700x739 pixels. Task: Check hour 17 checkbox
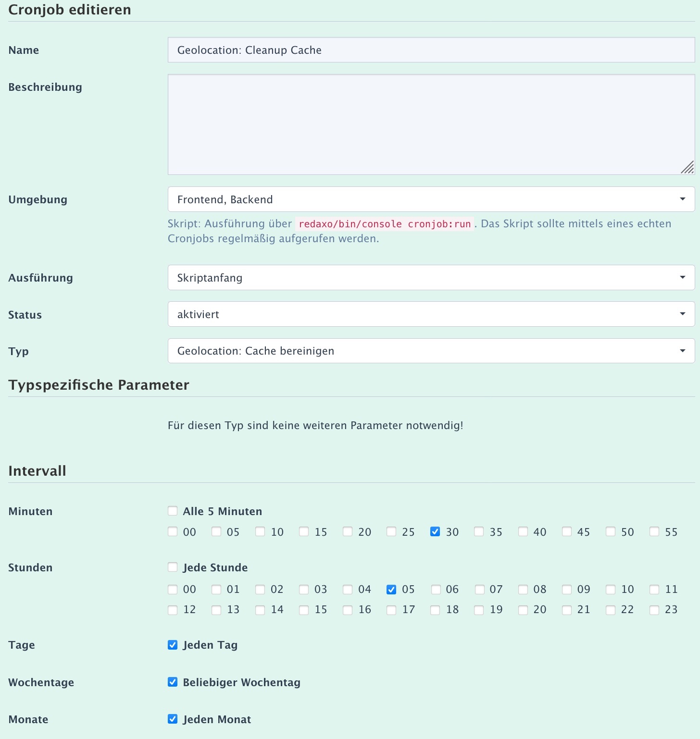coord(391,610)
